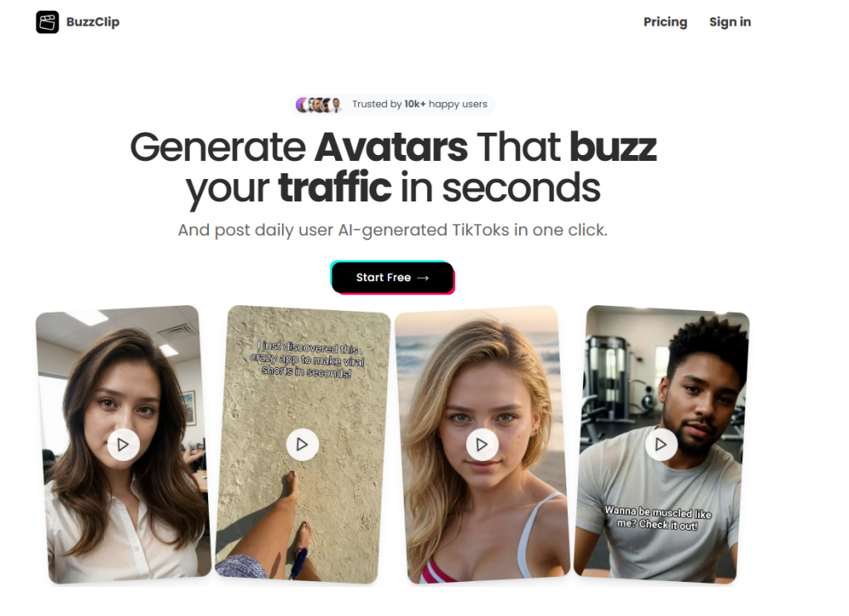Click the Start Free button
Viewport: 849px width, 616px height.
tap(392, 278)
